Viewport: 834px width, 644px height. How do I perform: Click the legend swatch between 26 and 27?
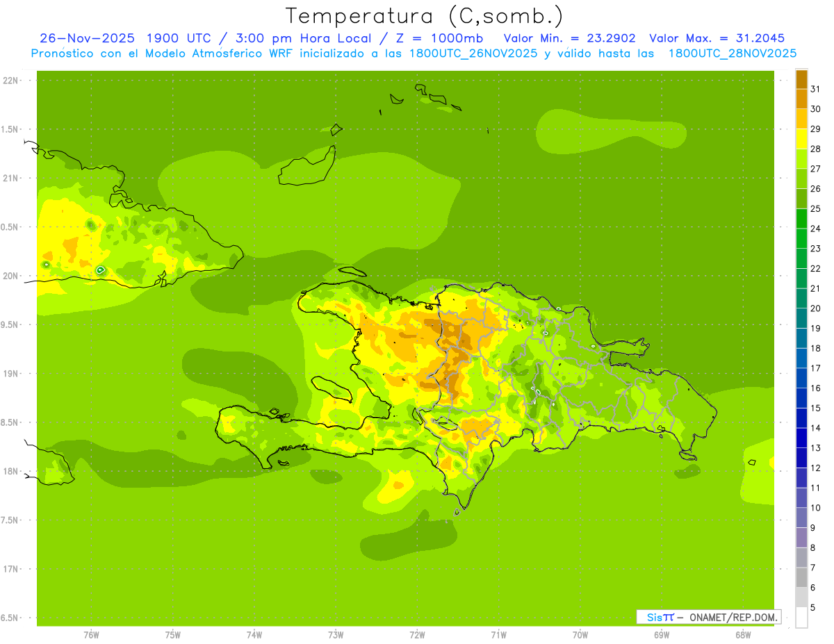pos(801,179)
